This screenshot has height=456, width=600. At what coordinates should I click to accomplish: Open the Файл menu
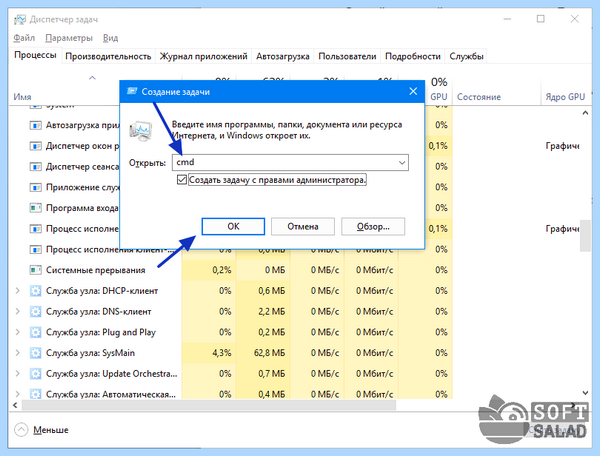tap(24, 38)
